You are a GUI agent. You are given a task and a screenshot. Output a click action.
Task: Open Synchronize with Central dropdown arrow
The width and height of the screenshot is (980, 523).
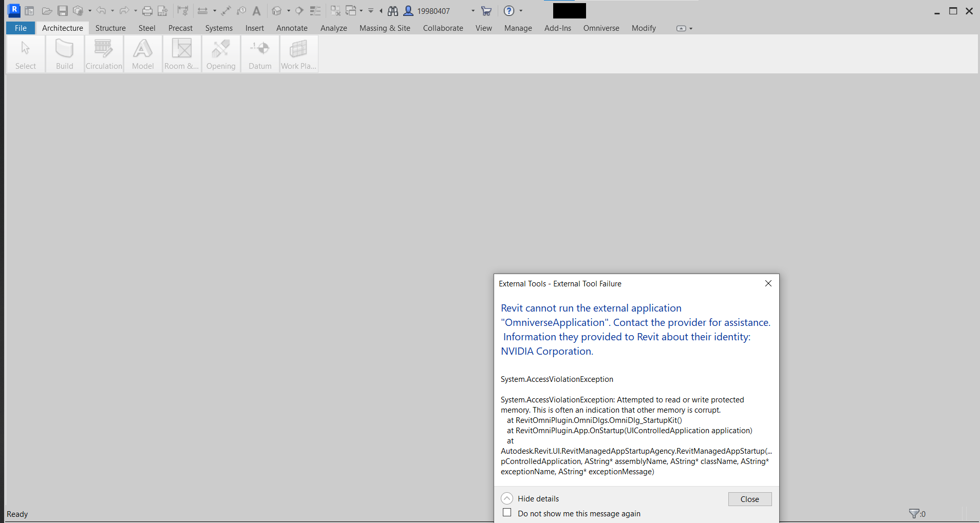90,11
